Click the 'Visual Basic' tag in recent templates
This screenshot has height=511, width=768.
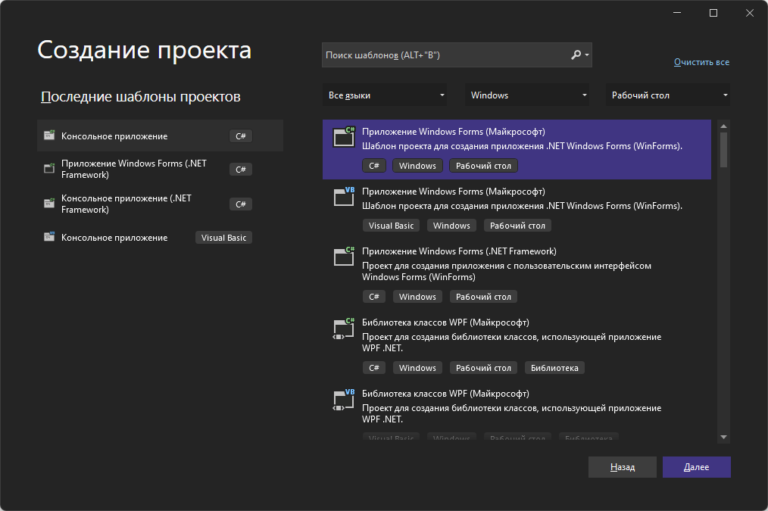[x=223, y=238]
